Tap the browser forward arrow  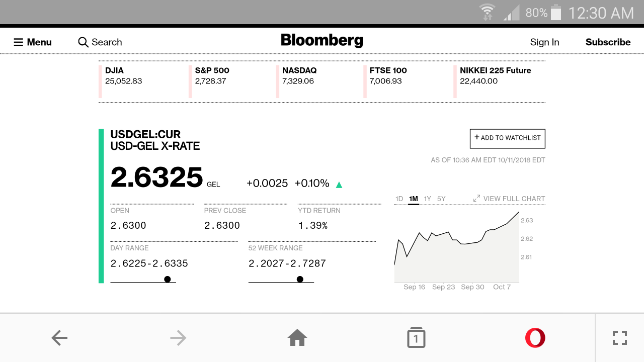coord(178,338)
